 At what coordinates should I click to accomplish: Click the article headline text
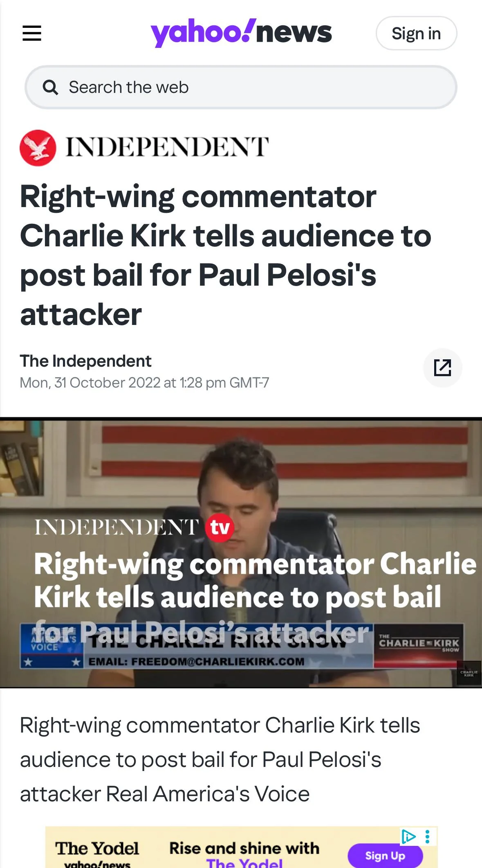[226, 255]
